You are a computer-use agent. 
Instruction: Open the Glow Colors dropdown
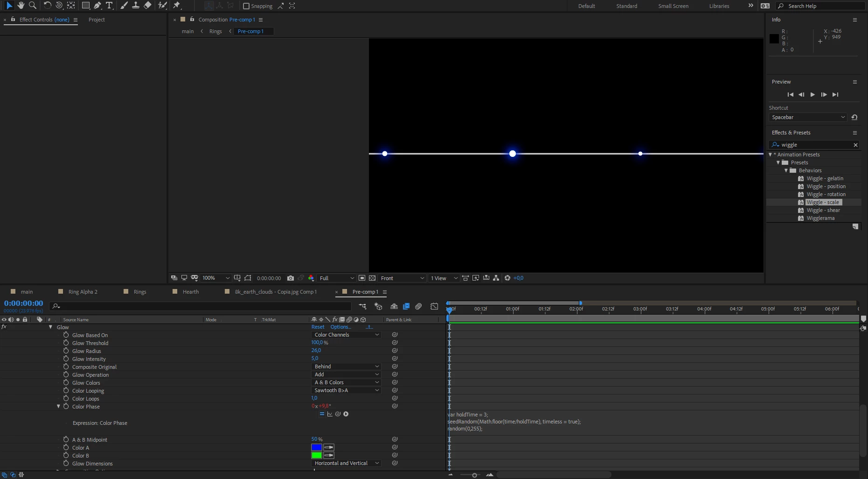(x=346, y=382)
